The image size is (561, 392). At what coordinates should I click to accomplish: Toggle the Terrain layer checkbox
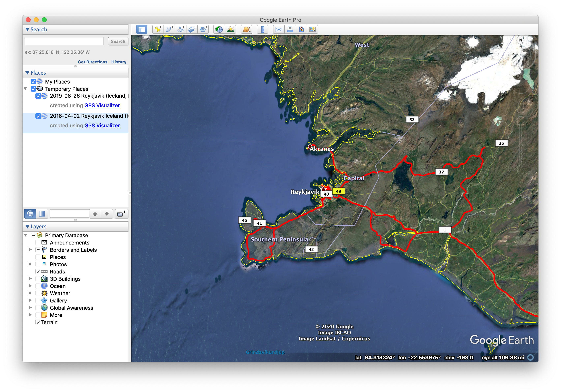pos(38,322)
